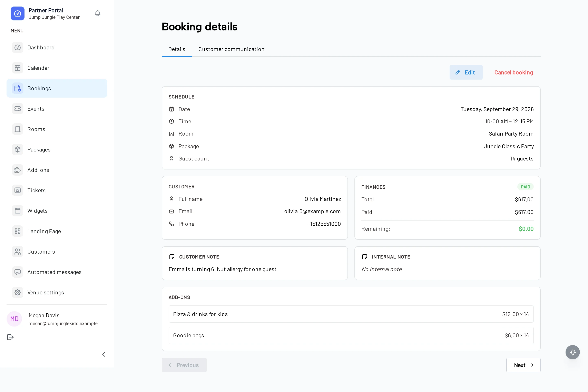Image resolution: width=588 pixels, height=392 pixels.
Task: Click the email olivia.0@example.com
Action: (313, 212)
